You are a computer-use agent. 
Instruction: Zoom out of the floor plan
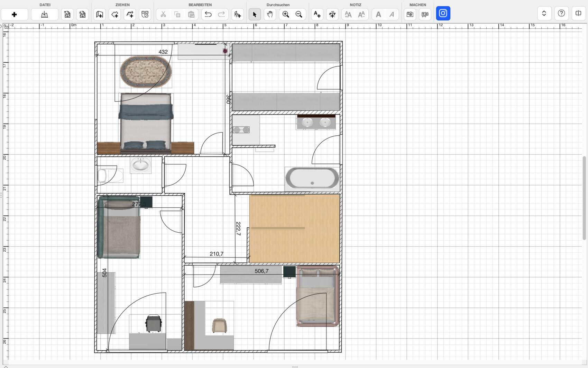[x=299, y=14]
